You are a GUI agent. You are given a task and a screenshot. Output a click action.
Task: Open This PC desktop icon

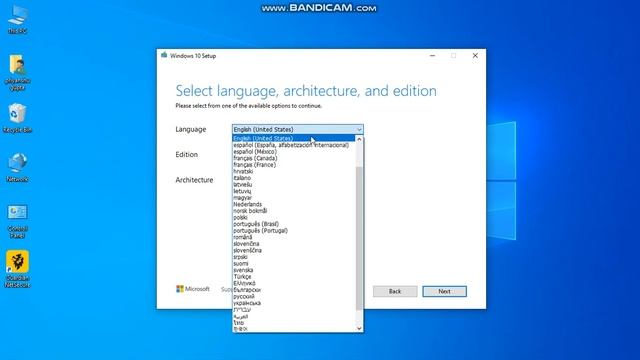[18, 19]
